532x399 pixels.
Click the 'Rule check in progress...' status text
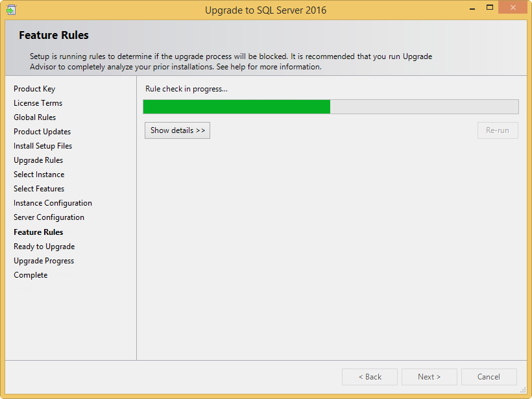[186, 89]
